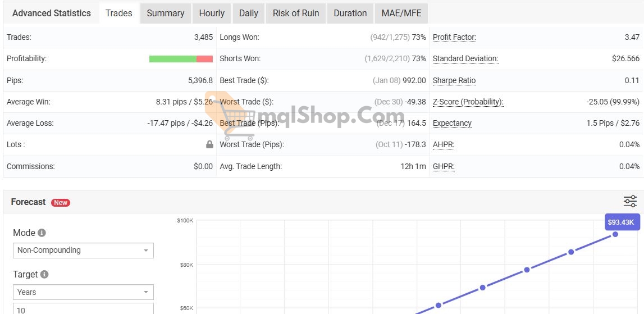This screenshot has height=314, width=644.
Task: Click the Forecast settings sliders icon
Action: (x=630, y=202)
